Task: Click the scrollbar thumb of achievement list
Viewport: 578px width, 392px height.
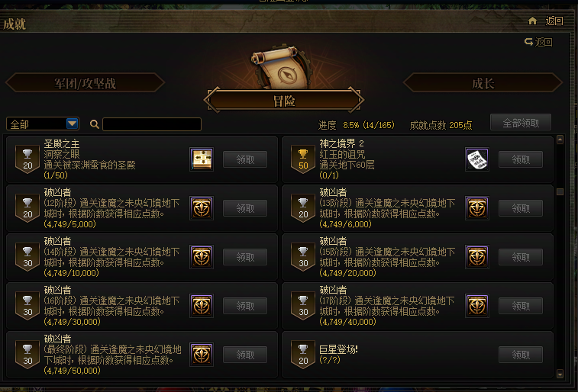Action: click(560, 191)
